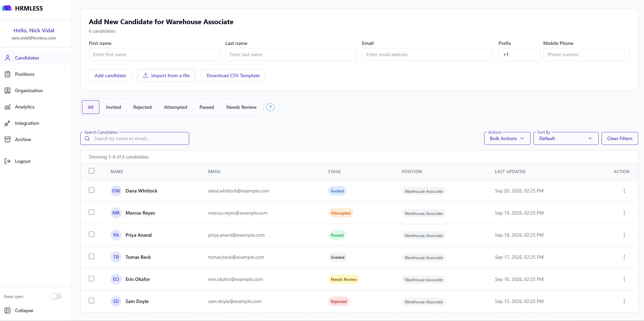Viewport: 644px width, 321px height.
Task: Click the Integration plug icon
Action: 7,123
